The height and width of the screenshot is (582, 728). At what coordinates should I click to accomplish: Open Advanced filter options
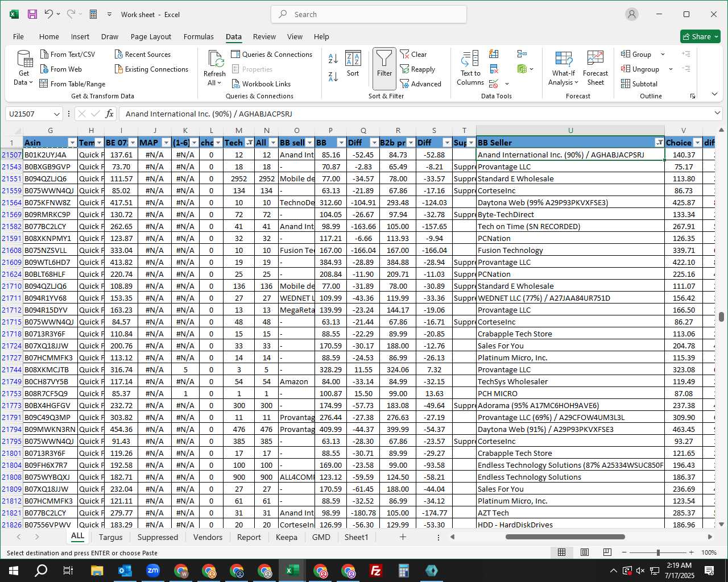(421, 84)
